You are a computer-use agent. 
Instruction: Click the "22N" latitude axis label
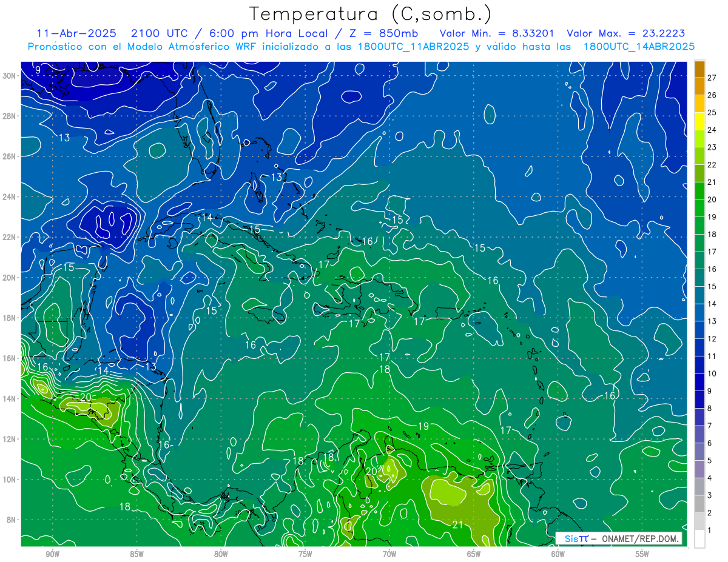[10, 237]
